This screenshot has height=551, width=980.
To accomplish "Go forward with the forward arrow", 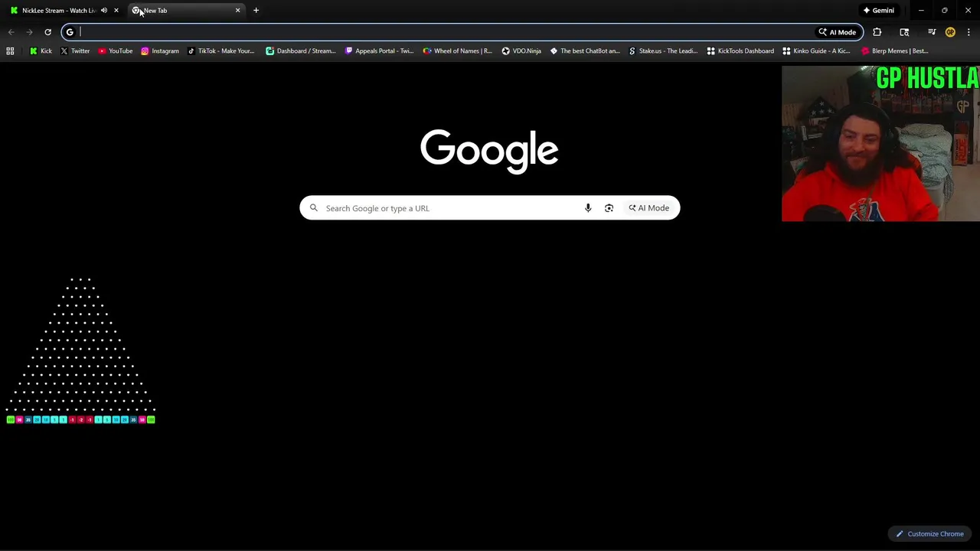I will coord(29,32).
